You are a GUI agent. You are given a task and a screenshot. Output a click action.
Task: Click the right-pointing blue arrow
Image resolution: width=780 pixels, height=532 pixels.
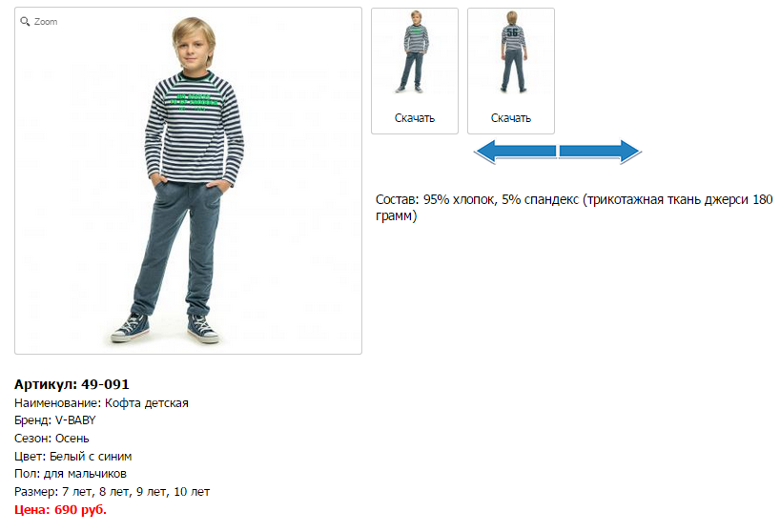coord(601,152)
